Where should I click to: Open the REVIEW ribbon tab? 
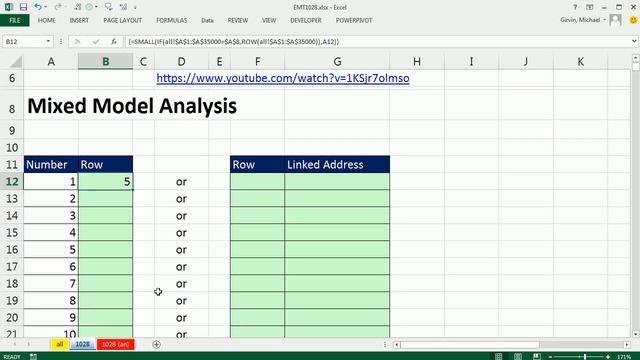tap(238, 20)
